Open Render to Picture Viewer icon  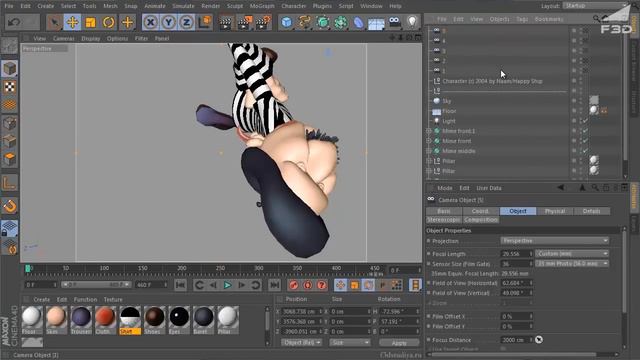pos(244,22)
